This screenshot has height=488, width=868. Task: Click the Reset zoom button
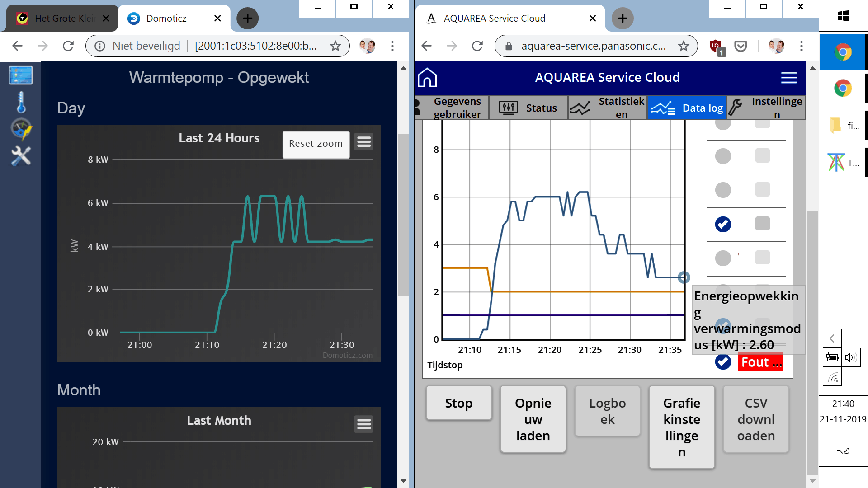click(316, 144)
